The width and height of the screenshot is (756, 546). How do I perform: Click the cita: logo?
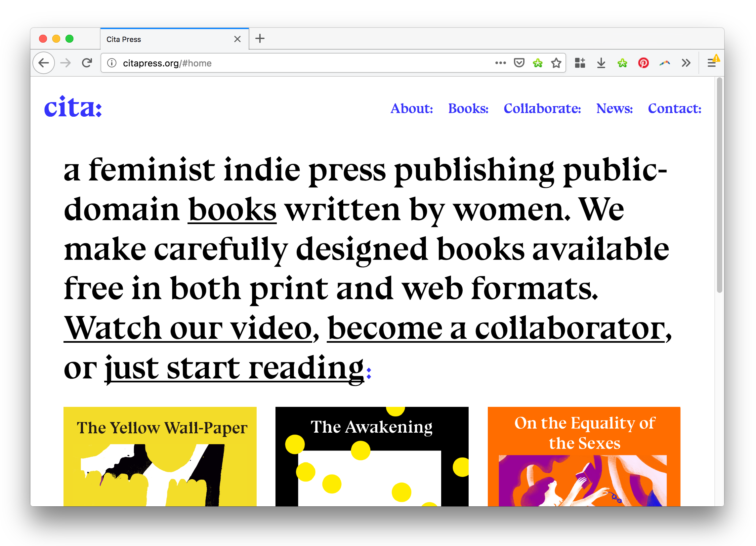click(x=73, y=107)
